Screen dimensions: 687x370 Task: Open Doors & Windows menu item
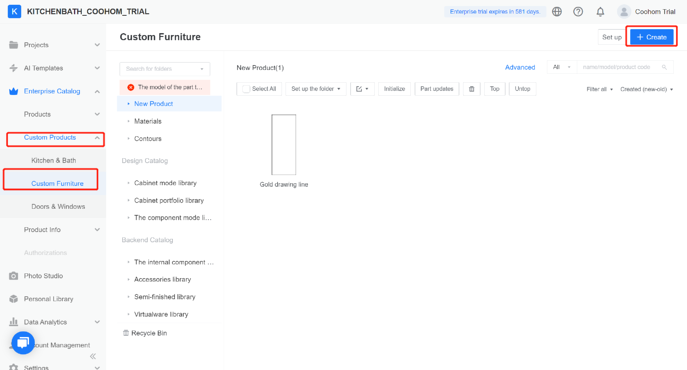coord(58,206)
